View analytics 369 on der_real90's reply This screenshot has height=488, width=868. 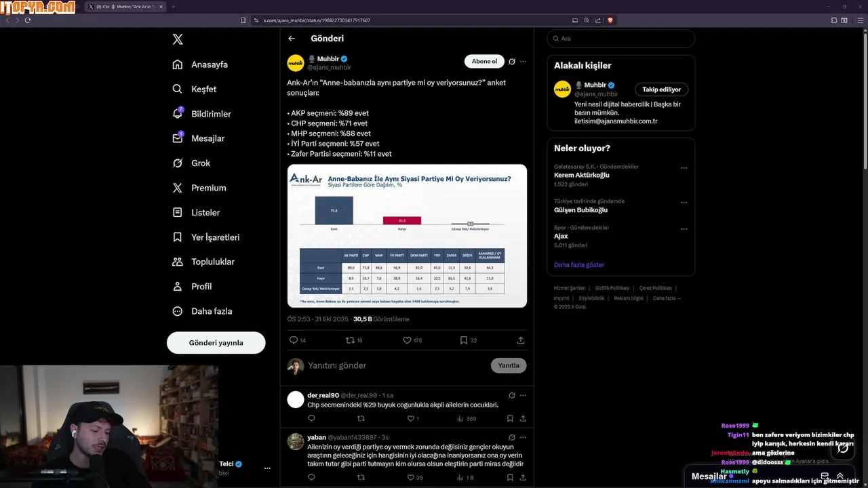tap(465, 419)
